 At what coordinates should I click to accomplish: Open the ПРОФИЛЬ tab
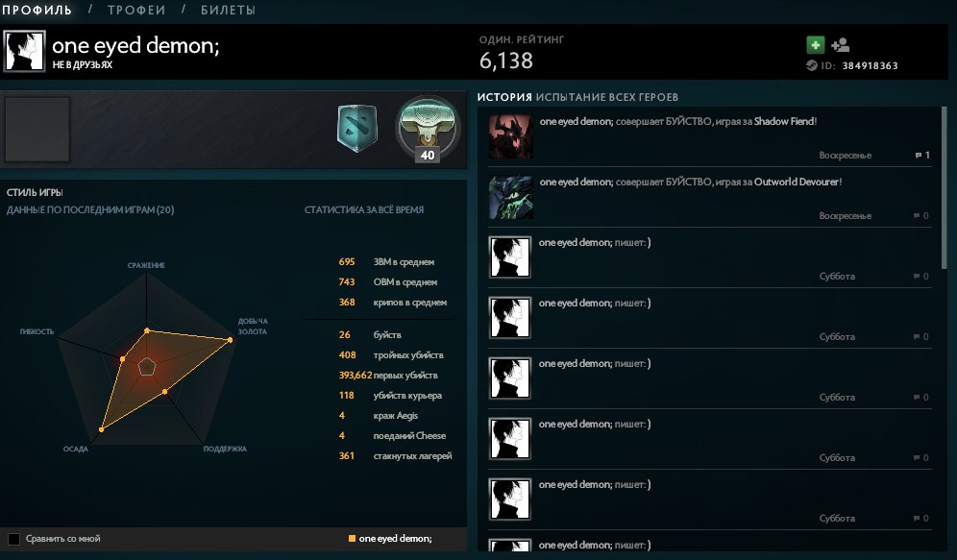point(37,11)
